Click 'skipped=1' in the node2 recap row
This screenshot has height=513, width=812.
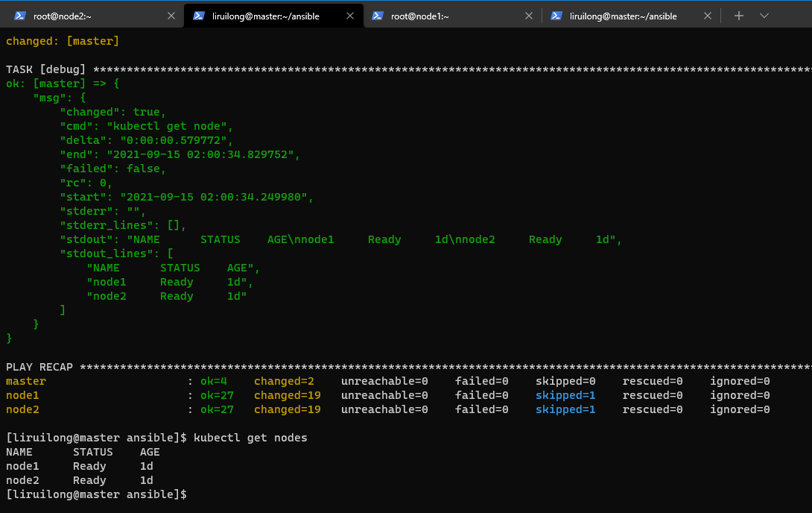[565, 409]
